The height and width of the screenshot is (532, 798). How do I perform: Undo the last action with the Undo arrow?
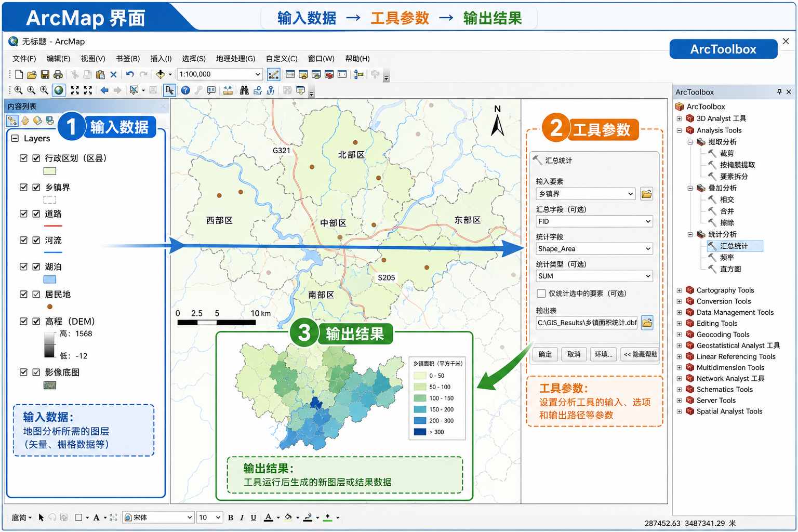point(130,74)
